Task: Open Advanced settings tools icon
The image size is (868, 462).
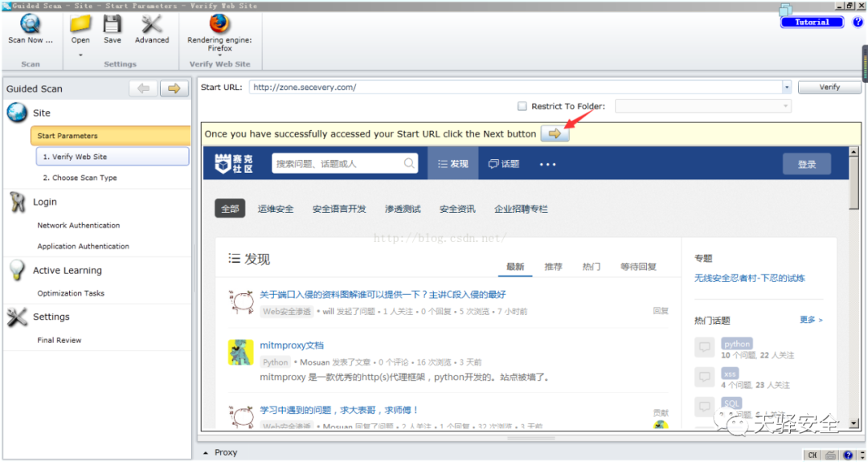Action: click(151, 24)
